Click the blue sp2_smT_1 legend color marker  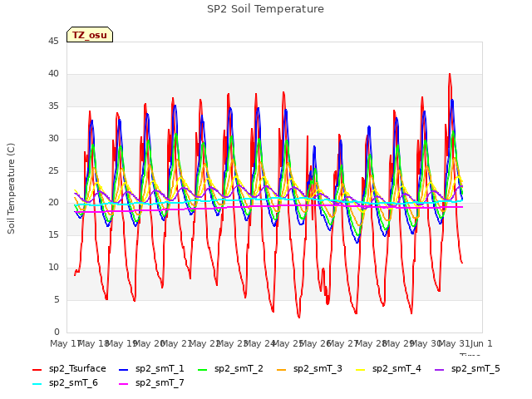pos(124,369)
